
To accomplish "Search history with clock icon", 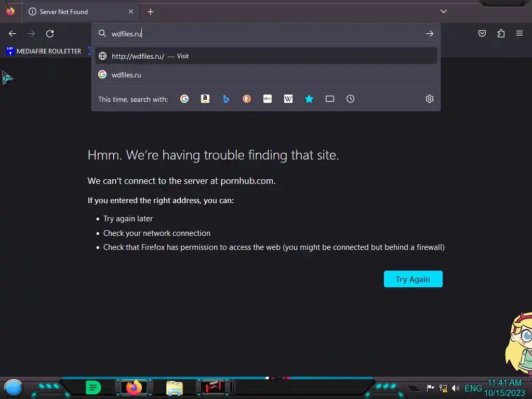I will pos(351,99).
